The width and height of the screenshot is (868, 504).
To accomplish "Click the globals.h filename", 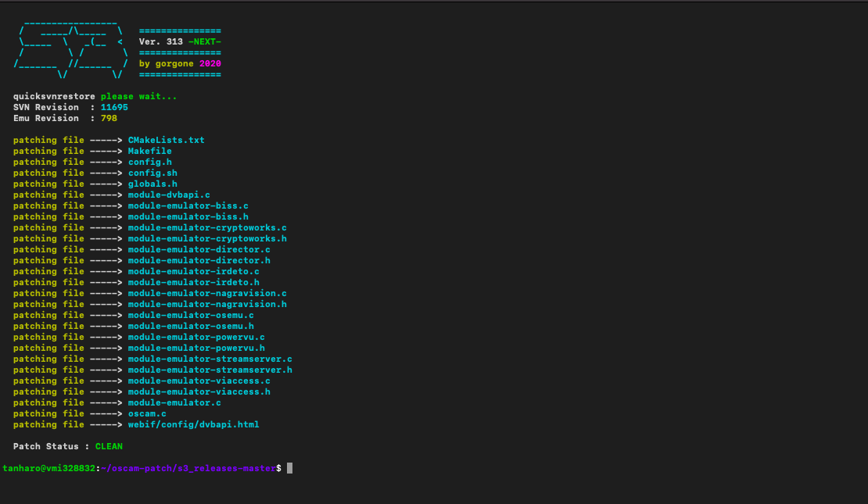I will [x=152, y=184].
